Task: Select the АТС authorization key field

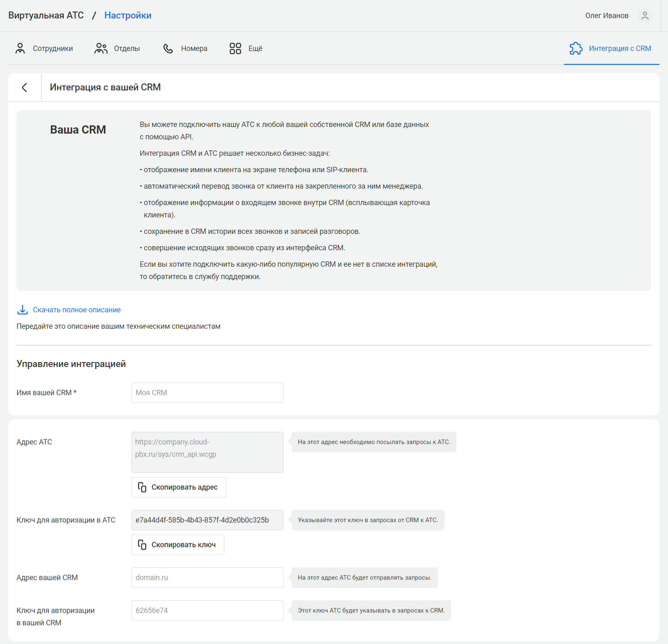Action: (x=207, y=520)
